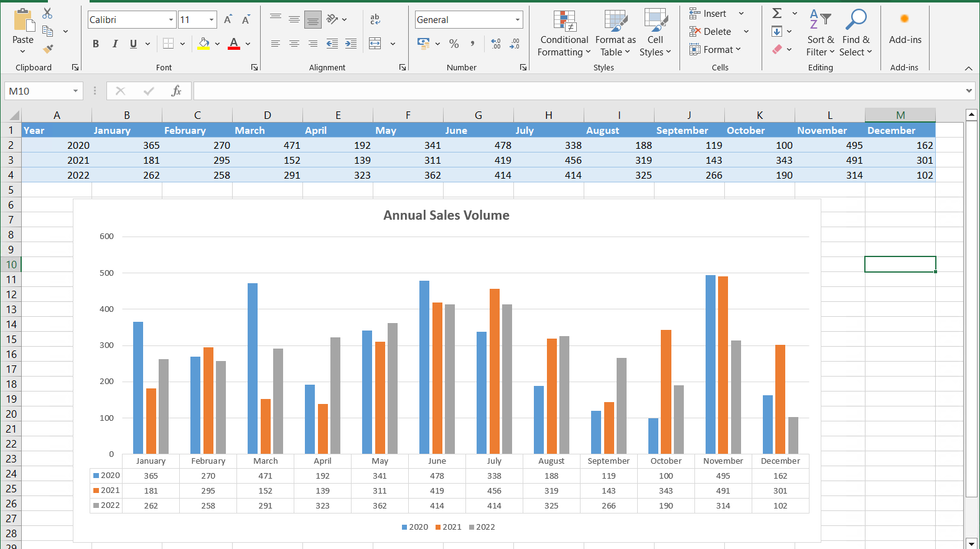Select row 10 header

coord(11,265)
